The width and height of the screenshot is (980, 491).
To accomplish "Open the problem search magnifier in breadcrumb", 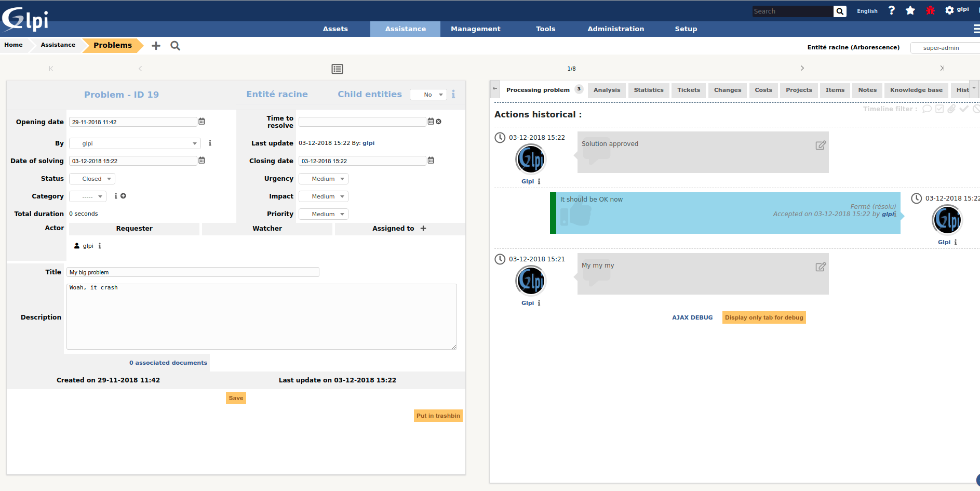I will click(176, 46).
